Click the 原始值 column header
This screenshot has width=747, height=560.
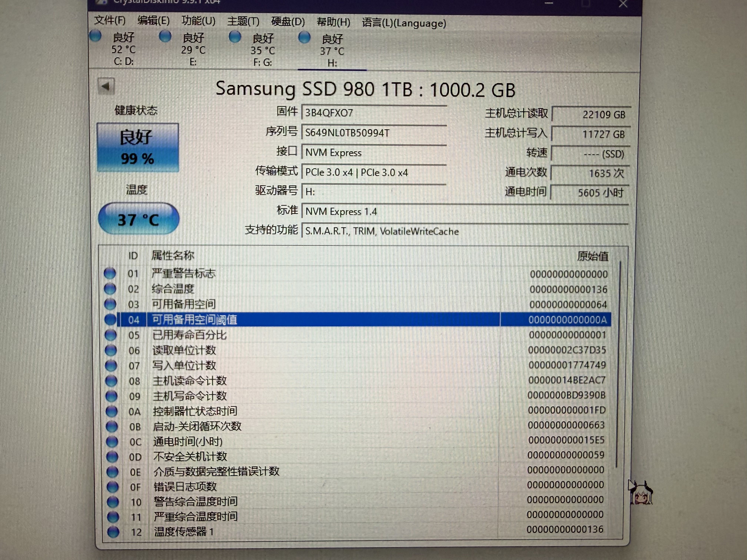[593, 256]
